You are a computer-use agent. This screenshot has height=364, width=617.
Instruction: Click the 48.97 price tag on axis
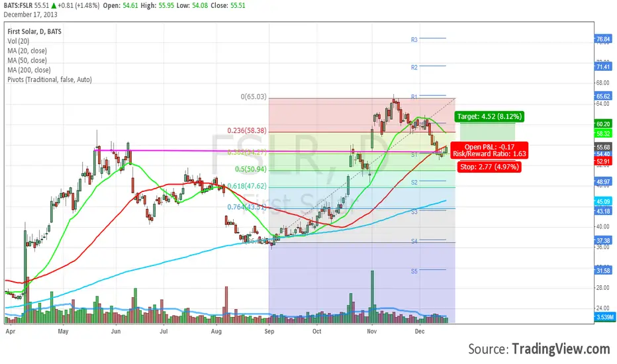tap(603, 182)
